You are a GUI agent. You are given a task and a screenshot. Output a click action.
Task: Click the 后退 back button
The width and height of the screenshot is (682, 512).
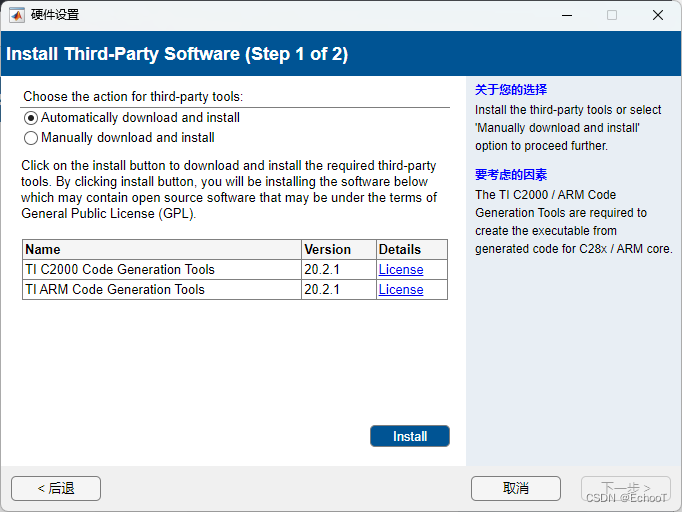[x=56, y=488]
